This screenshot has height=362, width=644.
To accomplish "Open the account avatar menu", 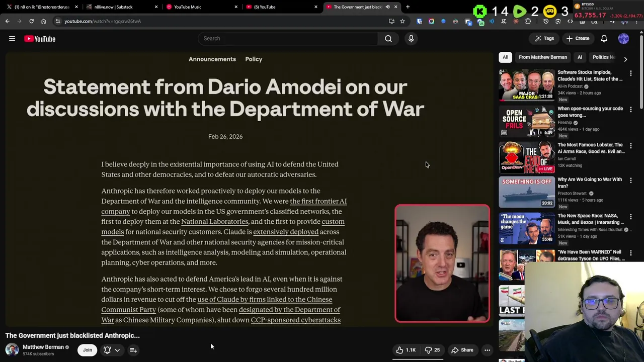I will point(623,39).
